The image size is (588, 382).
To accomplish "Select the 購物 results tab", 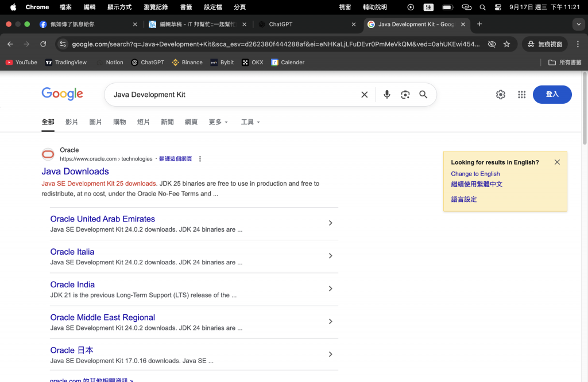I will click(119, 122).
